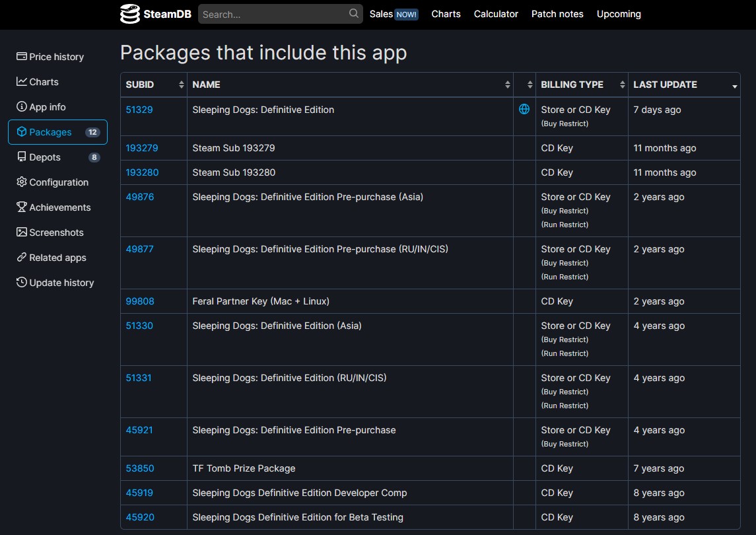This screenshot has width=756, height=535.
Task: Click the Related apps link icon
Action: (22, 257)
